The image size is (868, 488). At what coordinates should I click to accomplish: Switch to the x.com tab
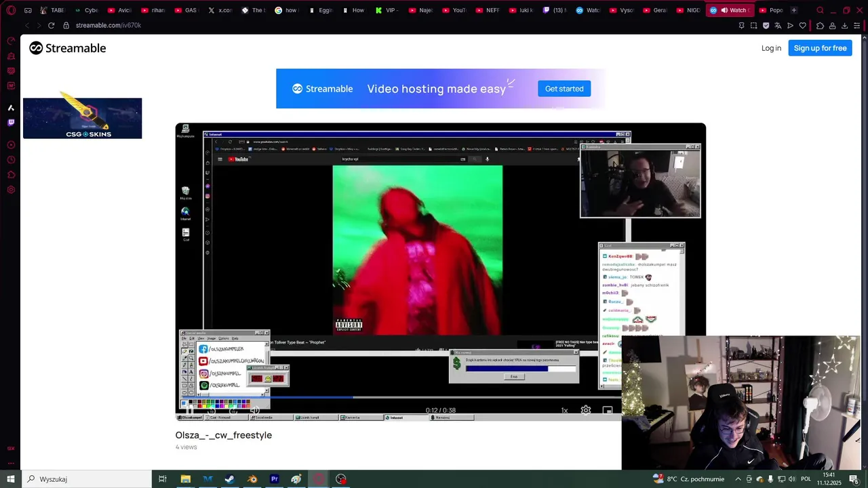coord(220,10)
